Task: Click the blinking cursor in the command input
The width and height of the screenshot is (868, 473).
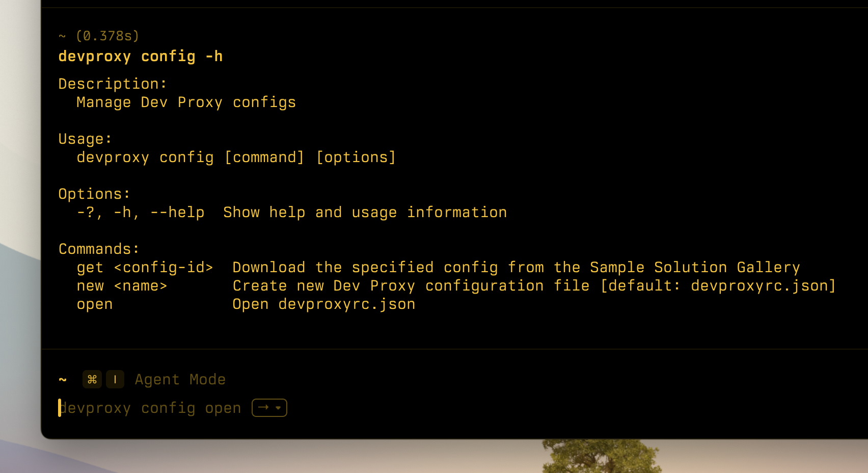Action: (60, 408)
